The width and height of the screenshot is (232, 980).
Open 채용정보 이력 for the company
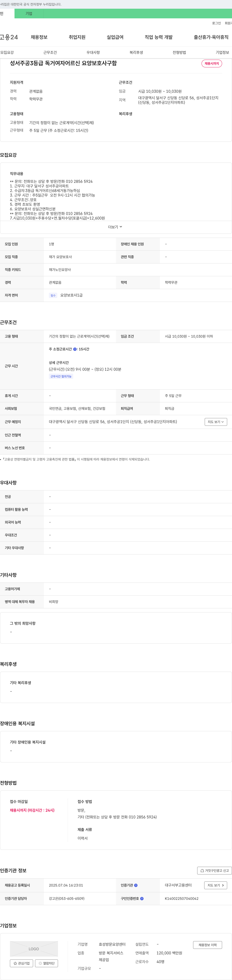tap(207, 945)
